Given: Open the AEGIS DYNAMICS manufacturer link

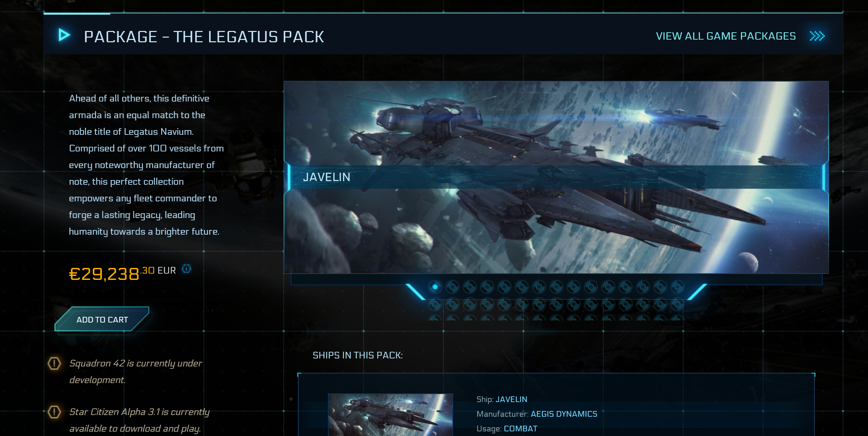Looking at the screenshot, I should click(564, 414).
